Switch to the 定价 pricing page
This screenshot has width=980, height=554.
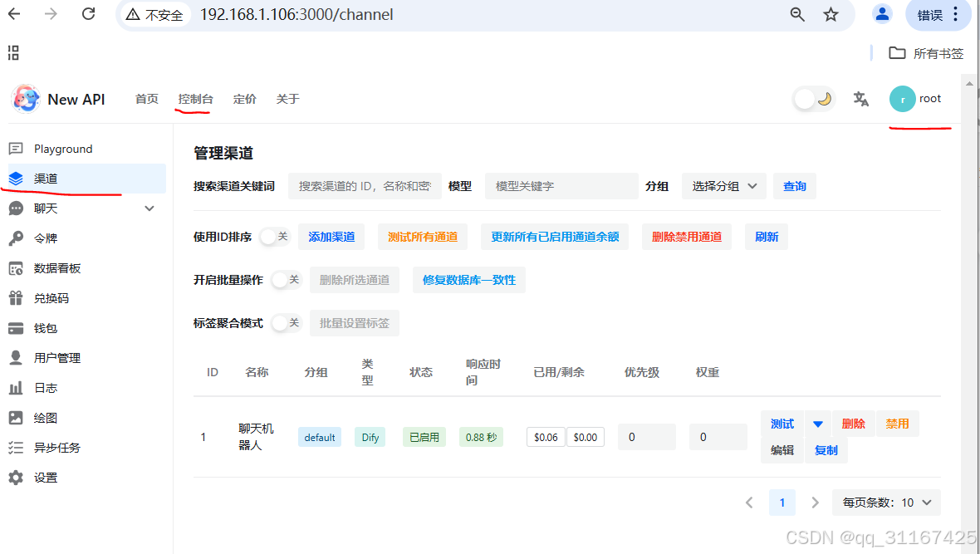(x=244, y=99)
